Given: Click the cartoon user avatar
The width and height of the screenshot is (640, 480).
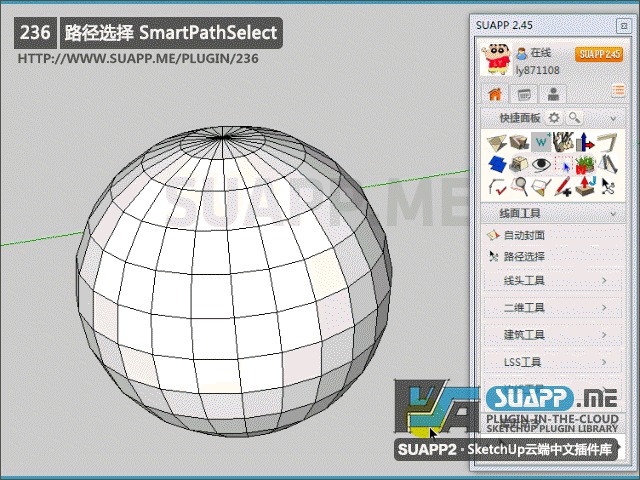Looking at the screenshot, I should 496,60.
